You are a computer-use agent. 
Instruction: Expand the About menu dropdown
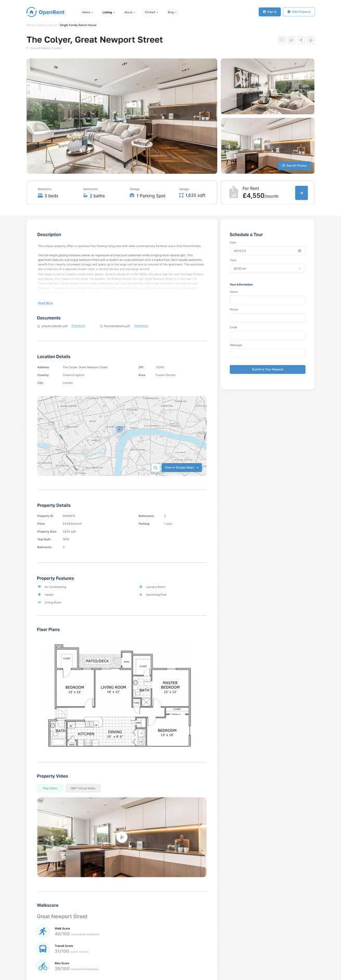(129, 12)
